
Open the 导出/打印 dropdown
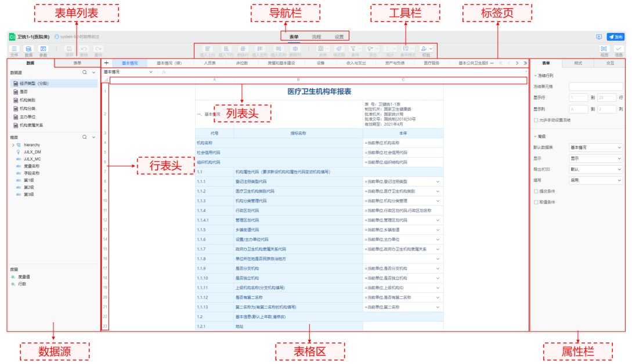pos(595,169)
